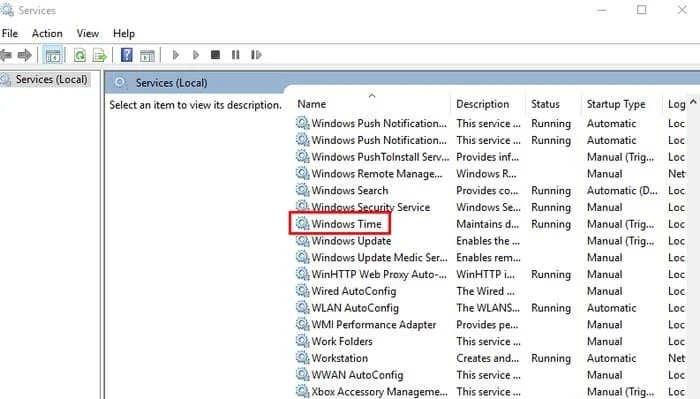Click the Back arrow in toolbar

[6, 55]
